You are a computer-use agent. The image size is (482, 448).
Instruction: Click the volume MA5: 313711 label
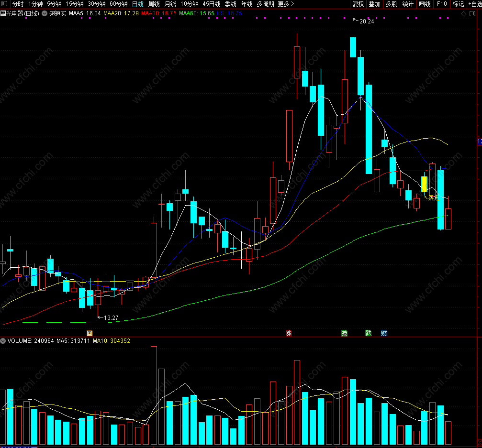pos(73,341)
